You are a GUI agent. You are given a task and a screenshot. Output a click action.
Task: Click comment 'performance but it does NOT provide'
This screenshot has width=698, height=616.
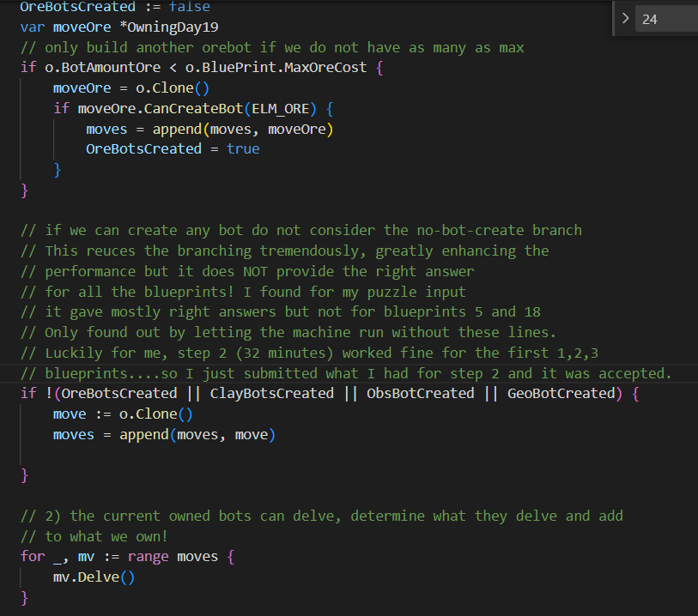[x=247, y=271]
